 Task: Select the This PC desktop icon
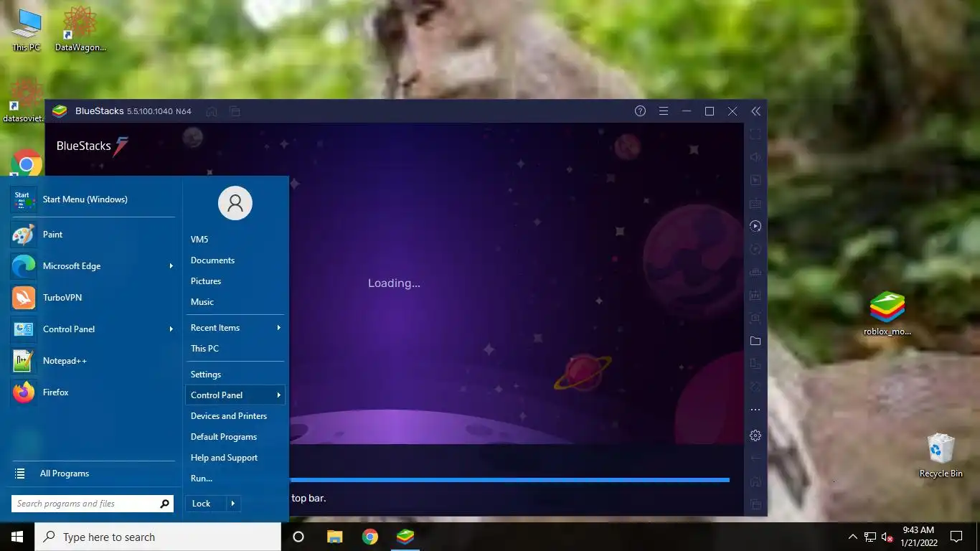point(27,30)
